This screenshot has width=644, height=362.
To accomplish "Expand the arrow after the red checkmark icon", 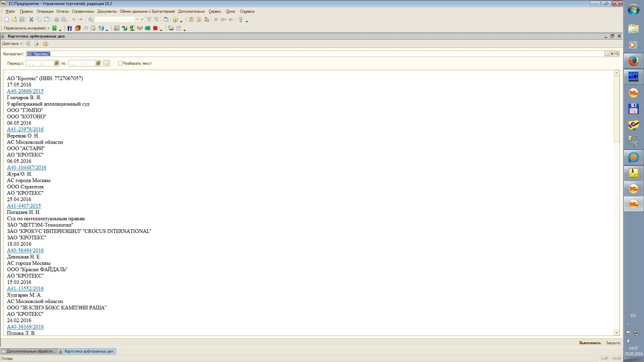I will [161, 30].
